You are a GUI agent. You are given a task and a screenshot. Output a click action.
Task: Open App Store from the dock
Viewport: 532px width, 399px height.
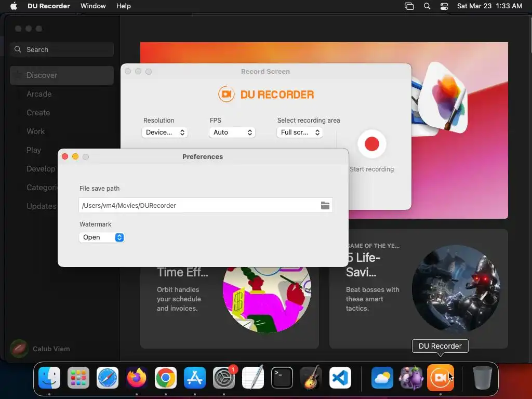coord(195,377)
